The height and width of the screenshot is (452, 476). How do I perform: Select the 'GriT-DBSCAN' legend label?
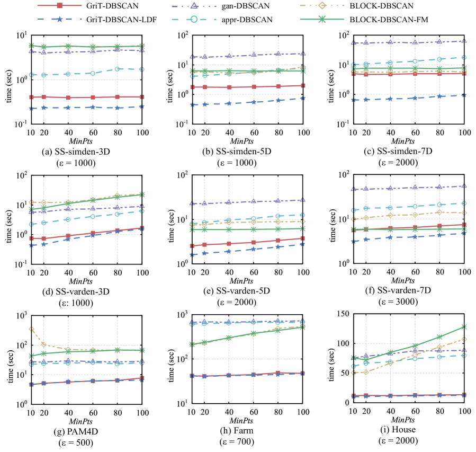(x=112, y=5)
